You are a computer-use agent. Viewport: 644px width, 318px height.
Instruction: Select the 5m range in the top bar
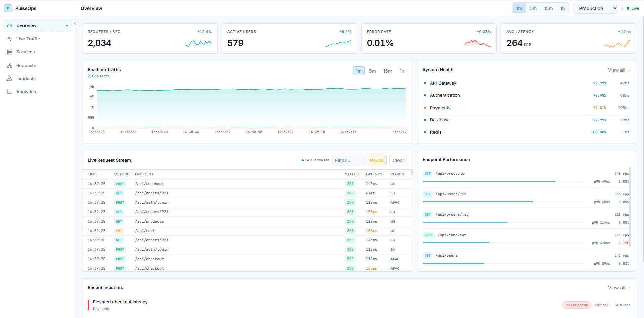(x=533, y=8)
